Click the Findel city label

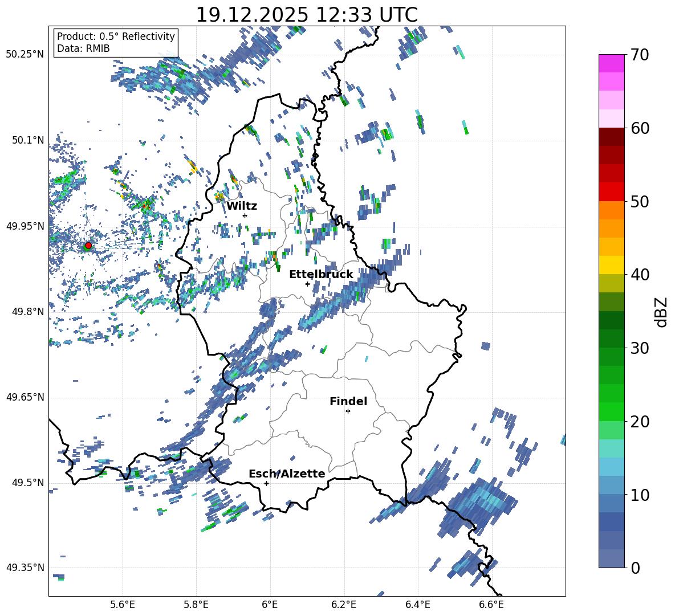tap(348, 401)
